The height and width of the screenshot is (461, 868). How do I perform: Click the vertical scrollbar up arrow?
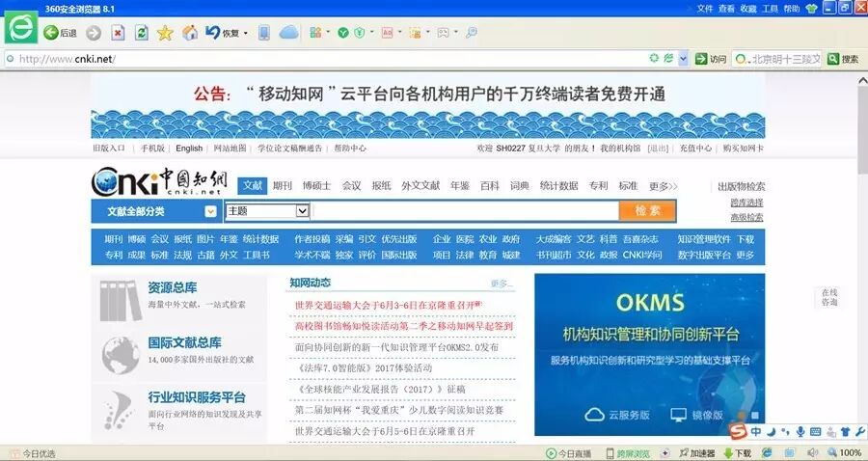[862, 81]
